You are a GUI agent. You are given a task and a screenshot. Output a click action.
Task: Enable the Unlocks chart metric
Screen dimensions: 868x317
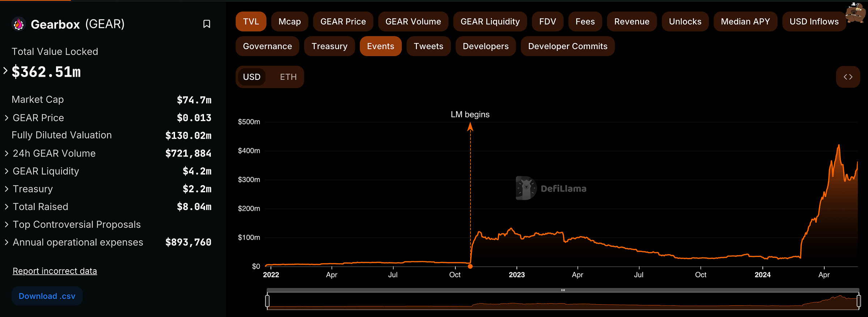pos(685,22)
